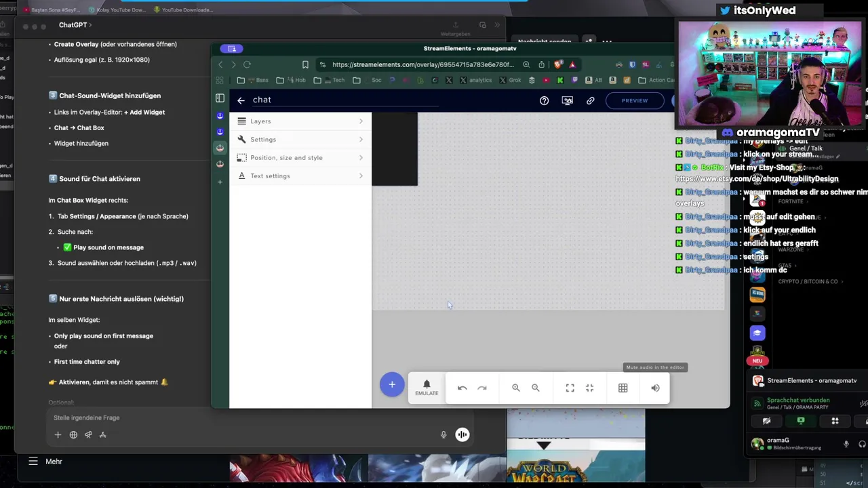Toggle the browser sidebar panel icon
Image resolution: width=868 pixels, height=488 pixels.
[220, 98]
